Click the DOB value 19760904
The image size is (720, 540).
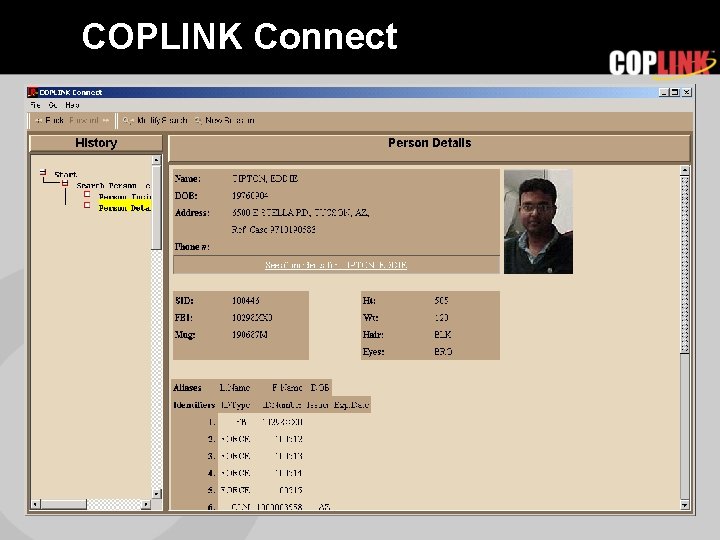pyautogui.click(x=250, y=196)
